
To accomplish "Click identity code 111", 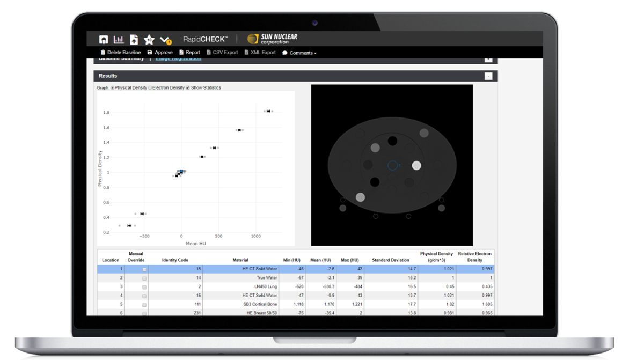I will [197, 304].
